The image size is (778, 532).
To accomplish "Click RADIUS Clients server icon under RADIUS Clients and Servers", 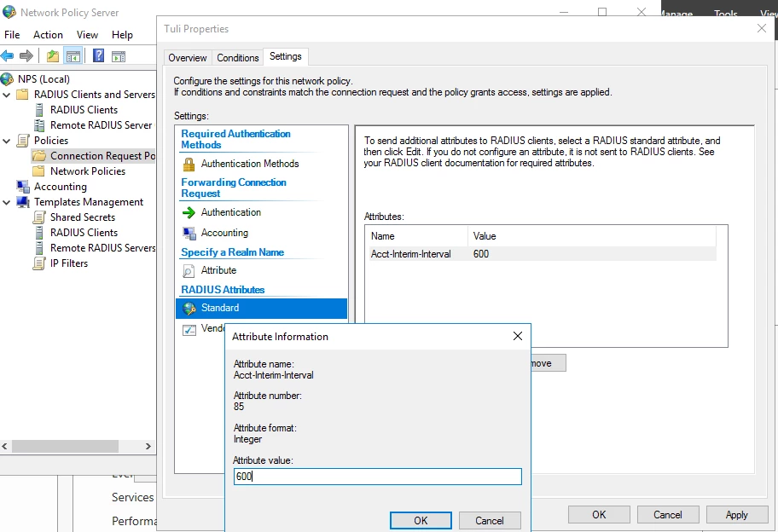I will tap(40, 110).
